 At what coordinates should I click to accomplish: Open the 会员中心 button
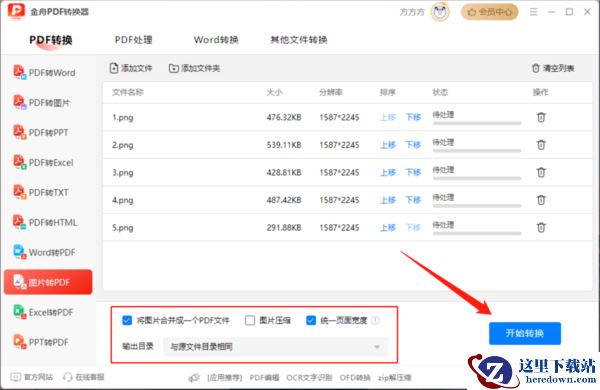click(x=489, y=12)
